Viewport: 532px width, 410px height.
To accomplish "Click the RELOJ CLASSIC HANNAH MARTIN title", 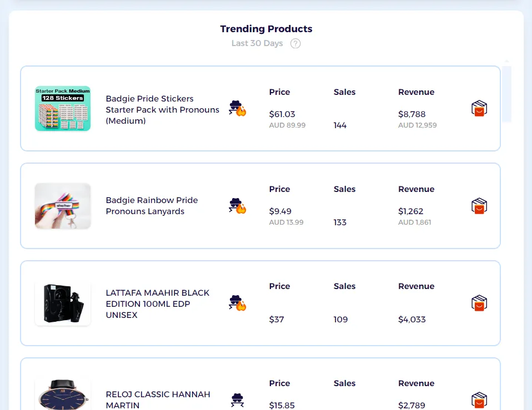I will (158, 399).
